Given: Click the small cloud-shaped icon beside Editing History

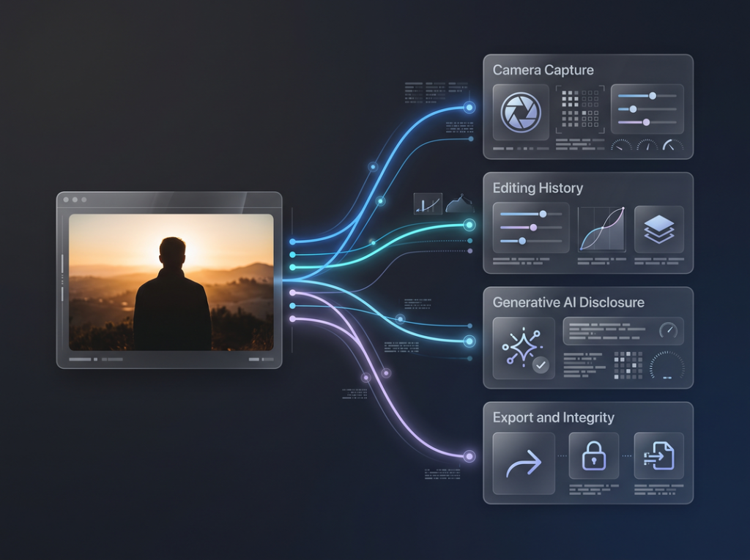Looking at the screenshot, I should tap(460, 204).
